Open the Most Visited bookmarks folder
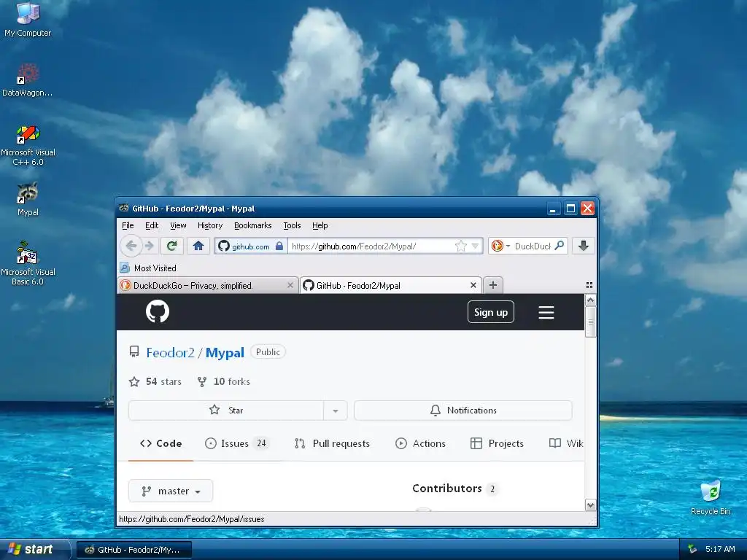 pos(148,268)
